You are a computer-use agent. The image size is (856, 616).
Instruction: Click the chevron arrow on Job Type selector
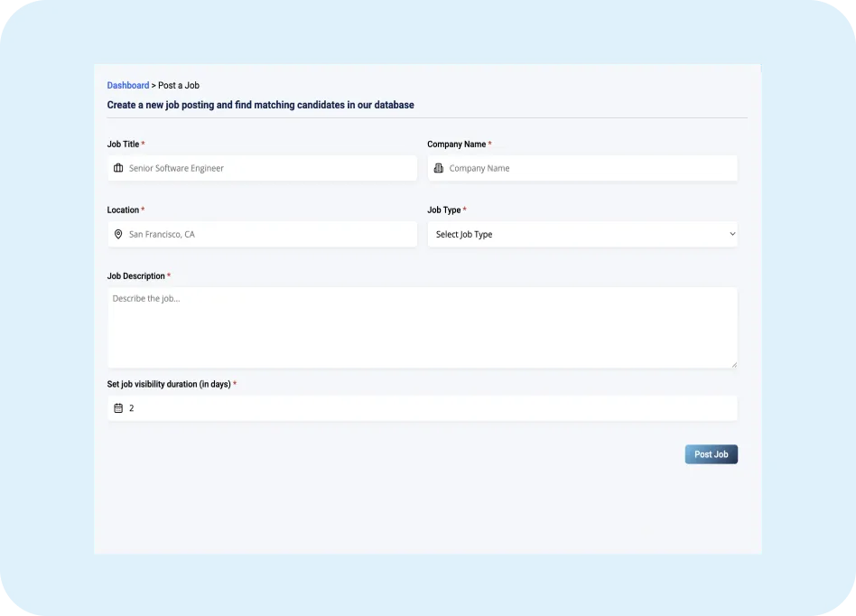[730, 234]
